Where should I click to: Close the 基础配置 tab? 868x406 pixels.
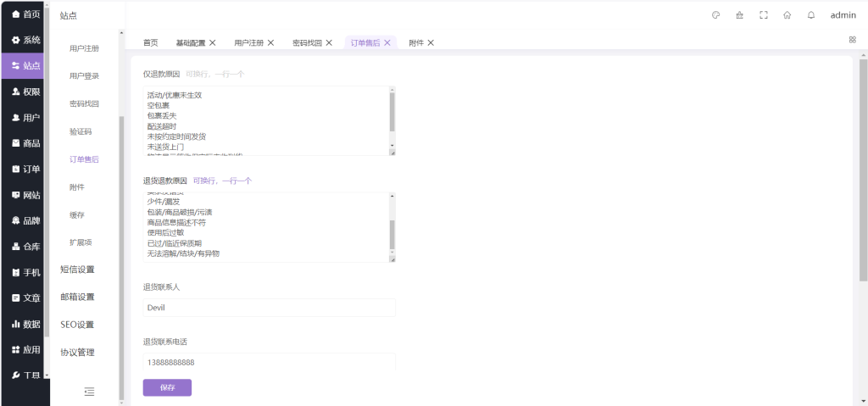[213, 42]
